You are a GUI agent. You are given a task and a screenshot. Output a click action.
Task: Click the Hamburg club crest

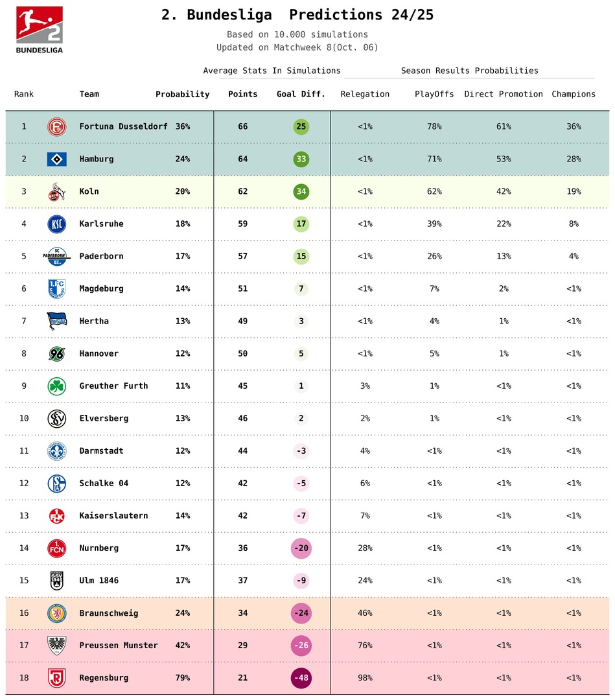56,159
